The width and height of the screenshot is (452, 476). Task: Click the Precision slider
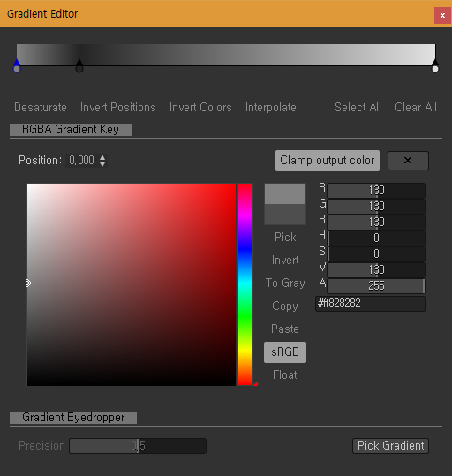click(138, 446)
